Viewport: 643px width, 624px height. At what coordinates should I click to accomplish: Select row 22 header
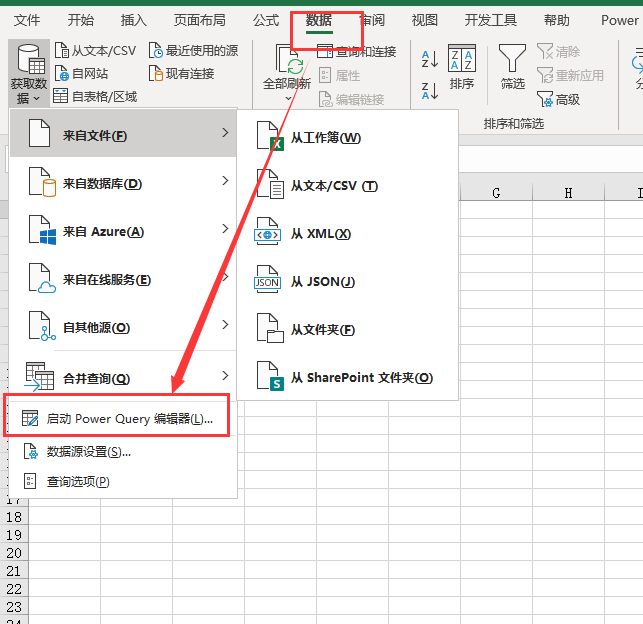pyautogui.click(x=14, y=589)
